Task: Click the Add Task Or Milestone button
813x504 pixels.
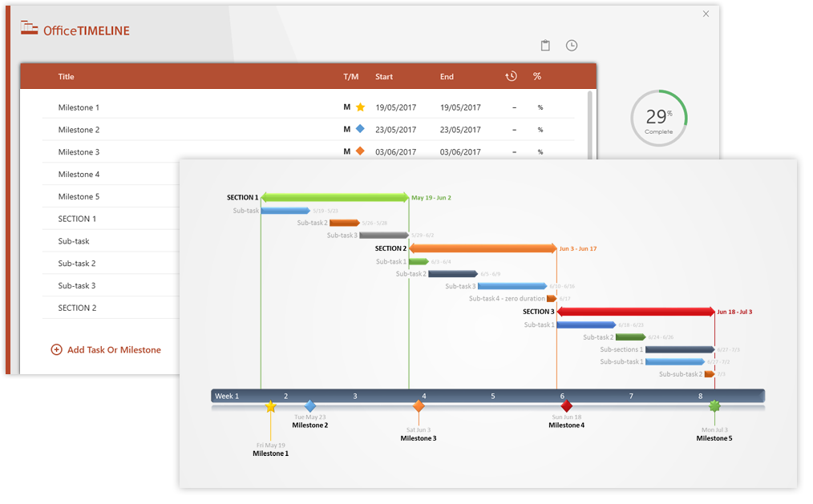Action: [x=107, y=349]
